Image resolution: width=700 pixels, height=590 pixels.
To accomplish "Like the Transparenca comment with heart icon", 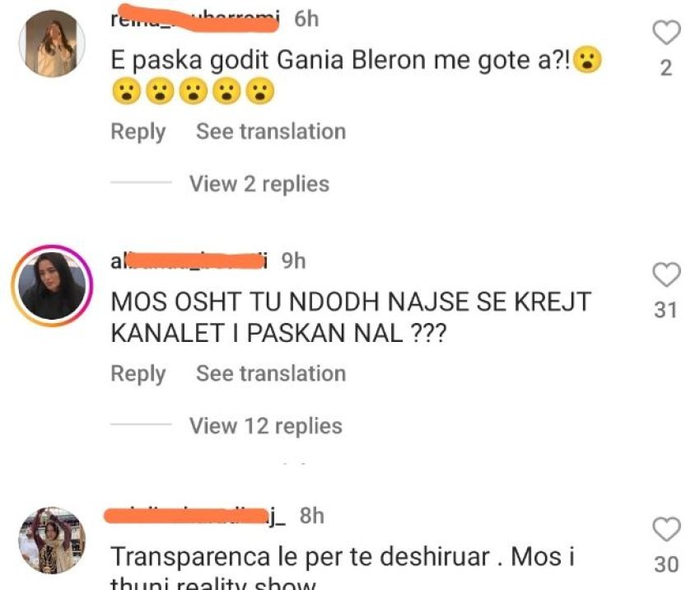I will click(666, 529).
